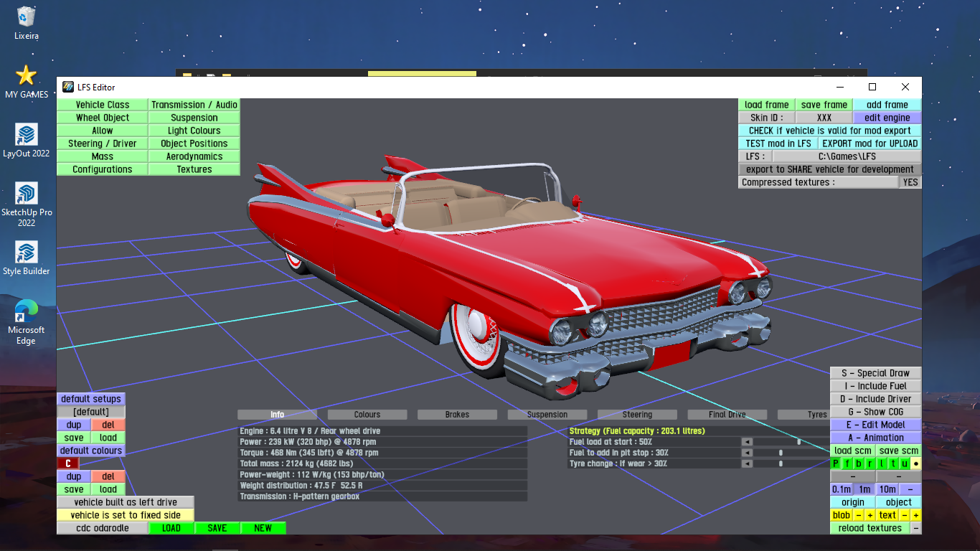Click the dark red C colour swatch
This screenshot has width=980, height=551.
[68, 463]
